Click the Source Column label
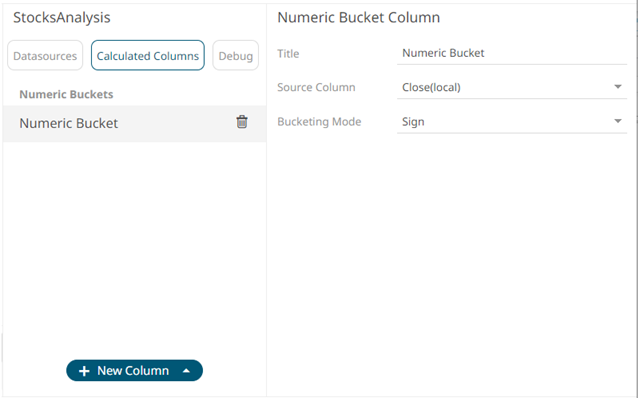 [x=316, y=87]
